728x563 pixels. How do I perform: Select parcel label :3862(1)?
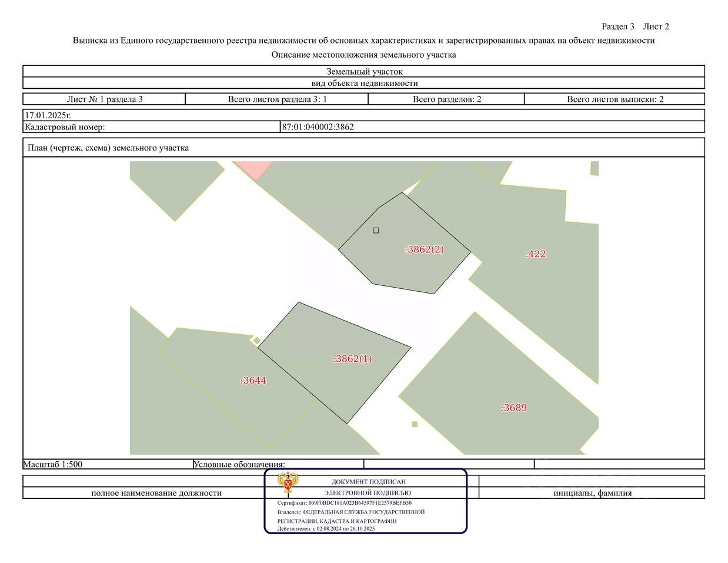point(352,359)
